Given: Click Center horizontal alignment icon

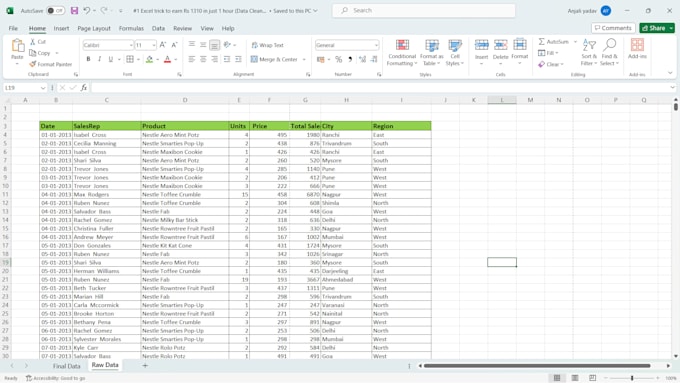Looking at the screenshot, I should tap(203, 59).
